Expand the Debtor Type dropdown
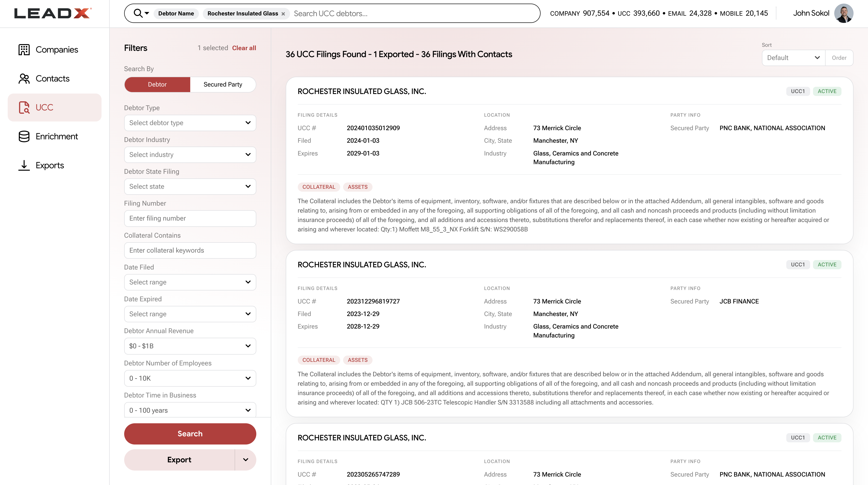Viewport: 868px width, 485px height. pyautogui.click(x=190, y=123)
